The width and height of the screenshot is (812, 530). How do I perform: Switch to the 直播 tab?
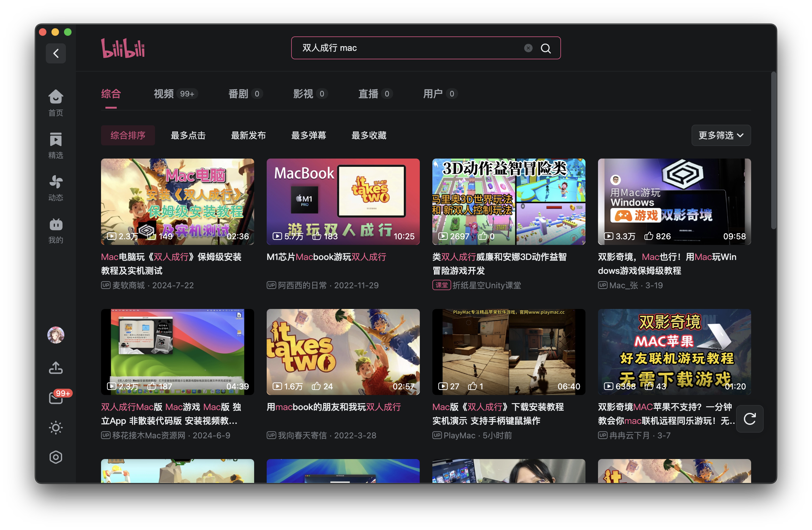pyautogui.click(x=375, y=94)
